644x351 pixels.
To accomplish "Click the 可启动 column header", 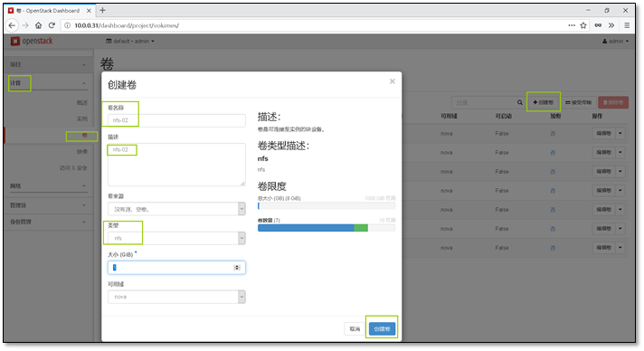I will (x=504, y=116).
